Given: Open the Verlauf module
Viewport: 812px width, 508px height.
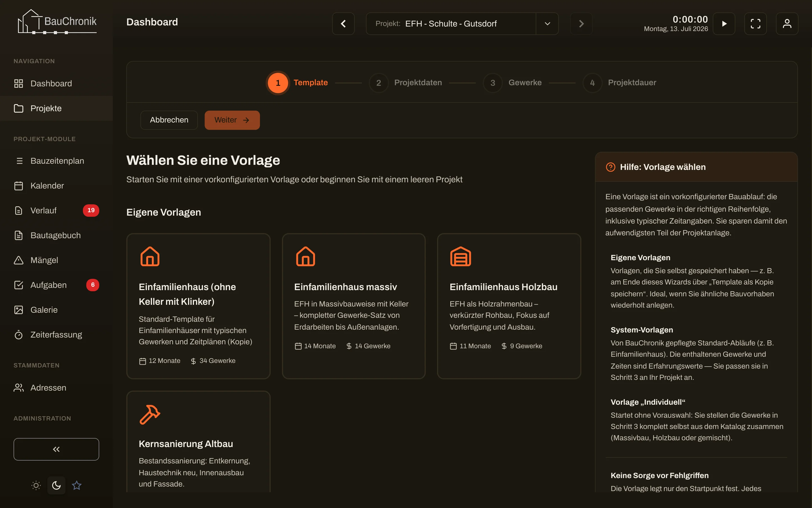Looking at the screenshot, I should point(56,211).
